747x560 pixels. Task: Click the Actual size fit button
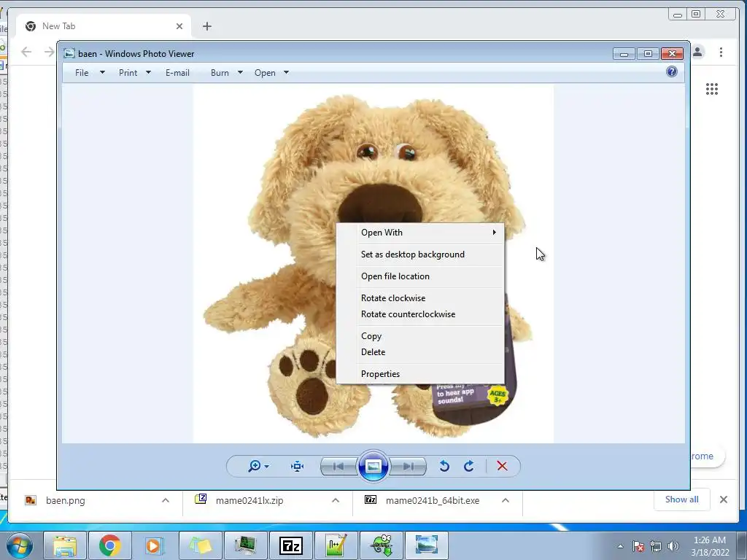298,466
